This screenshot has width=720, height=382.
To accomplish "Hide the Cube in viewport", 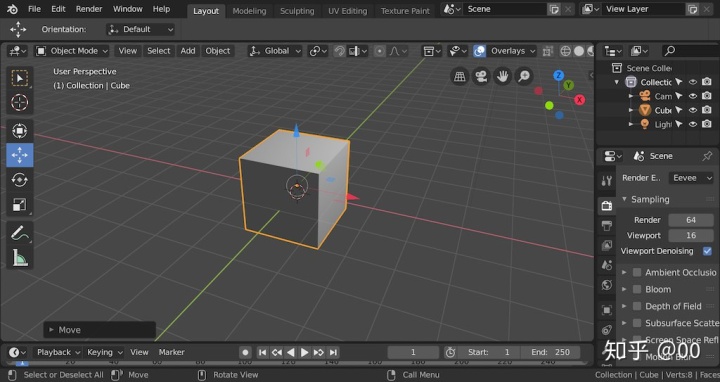I will (x=693, y=110).
